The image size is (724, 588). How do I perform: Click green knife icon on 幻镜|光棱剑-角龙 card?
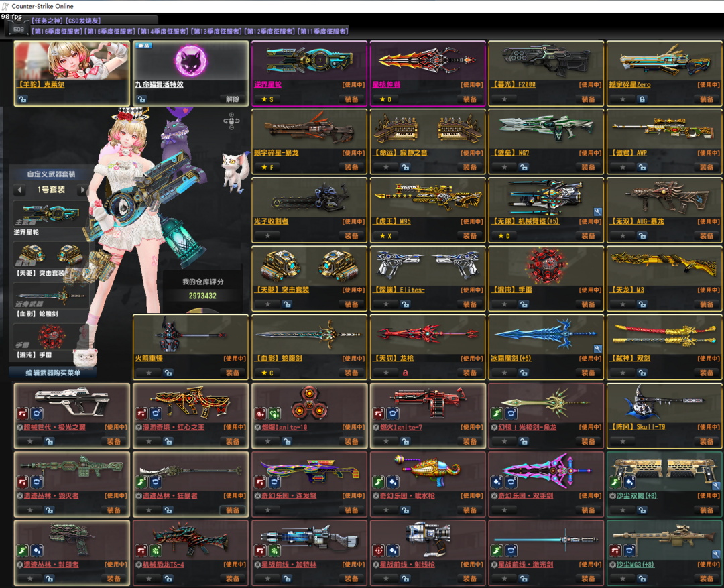click(497, 414)
